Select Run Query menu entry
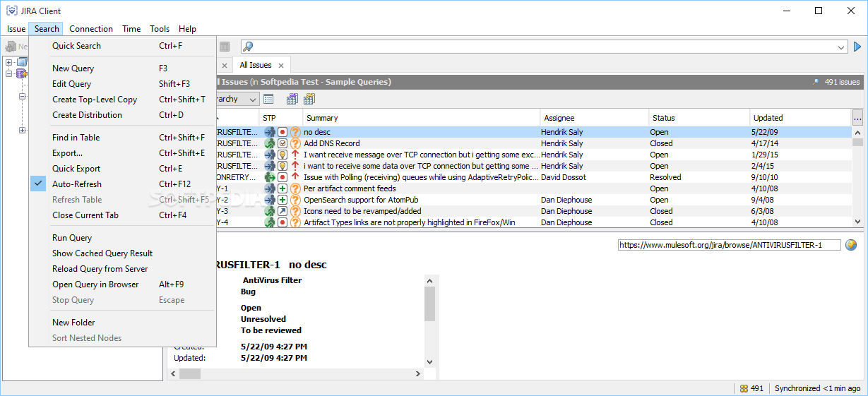Screen dimensions: 868x396 click(121, 238)
